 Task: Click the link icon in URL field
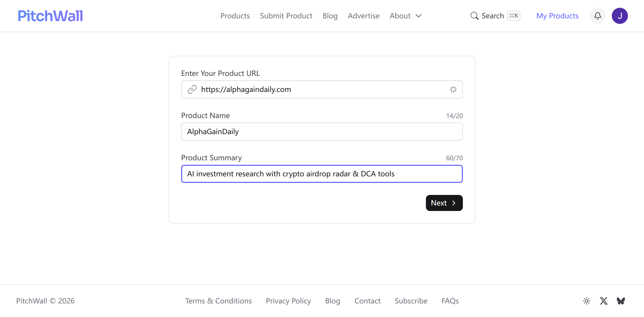[x=192, y=89]
